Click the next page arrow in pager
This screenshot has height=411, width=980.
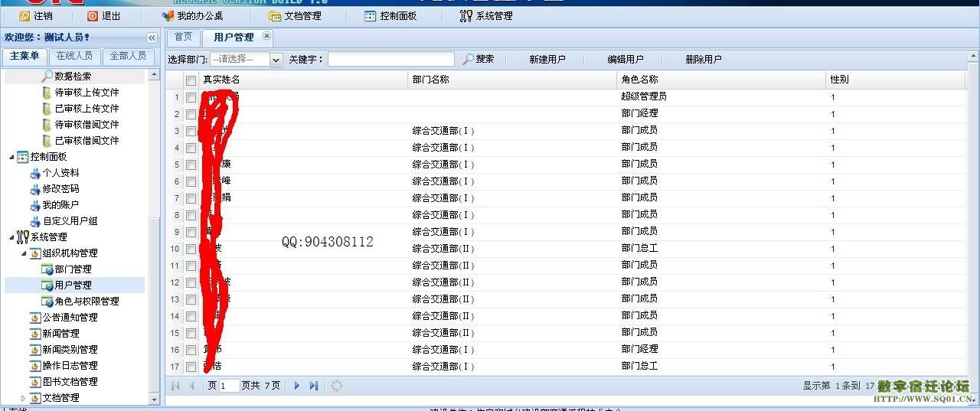[297, 386]
